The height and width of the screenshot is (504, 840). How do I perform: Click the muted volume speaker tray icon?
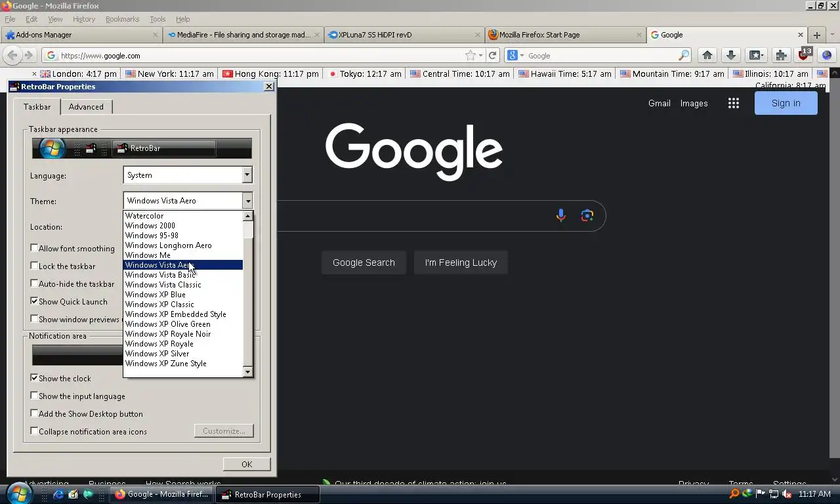click(787, 493)
